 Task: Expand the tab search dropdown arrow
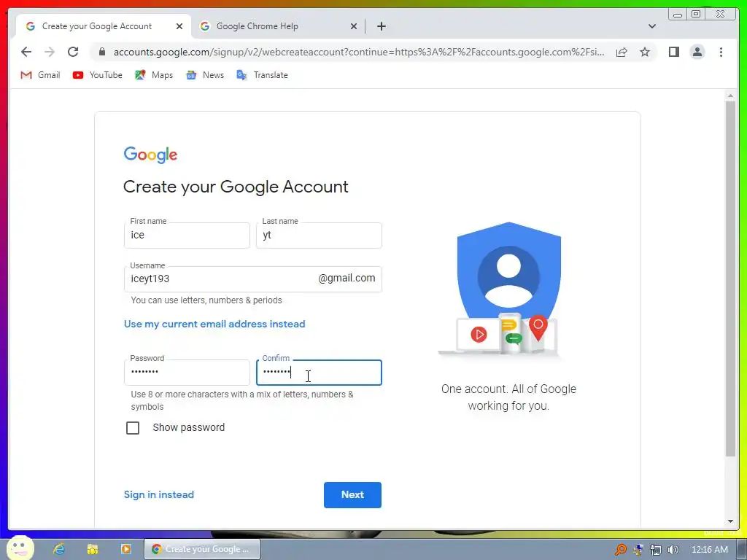tap(652, 26)
